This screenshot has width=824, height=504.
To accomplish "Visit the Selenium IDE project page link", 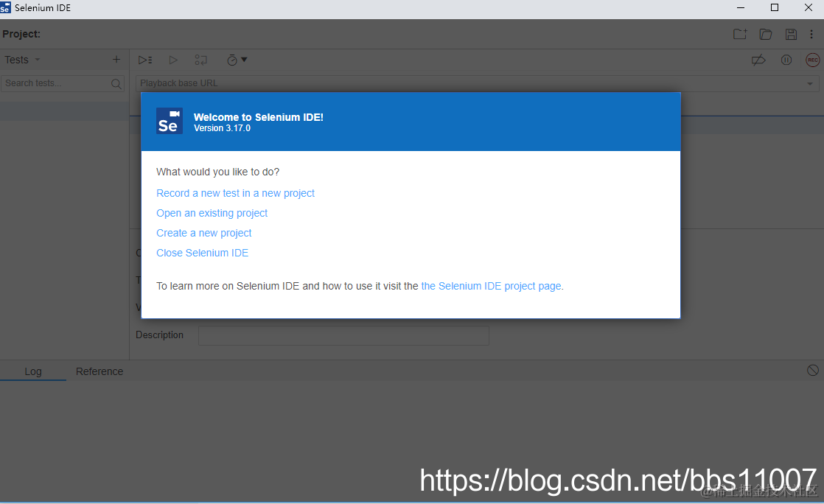I will click(x=492, y=287).
